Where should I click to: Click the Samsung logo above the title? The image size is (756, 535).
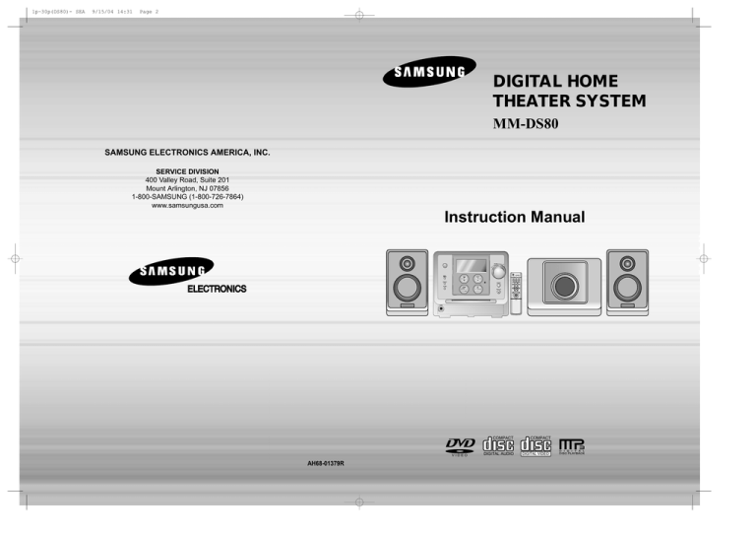429,71
